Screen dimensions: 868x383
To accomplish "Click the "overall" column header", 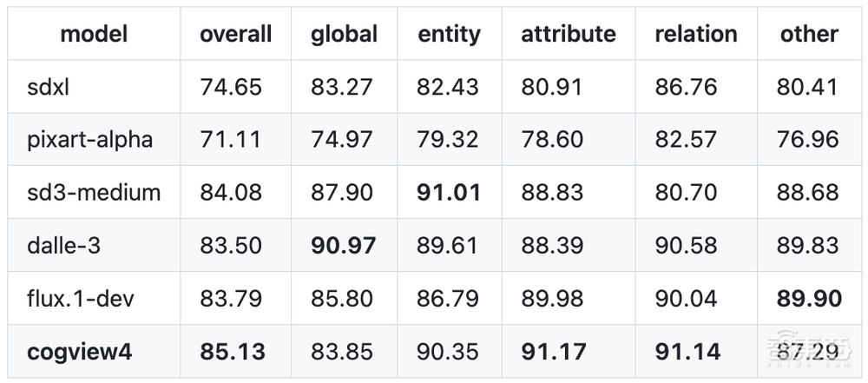I will 235,34.
